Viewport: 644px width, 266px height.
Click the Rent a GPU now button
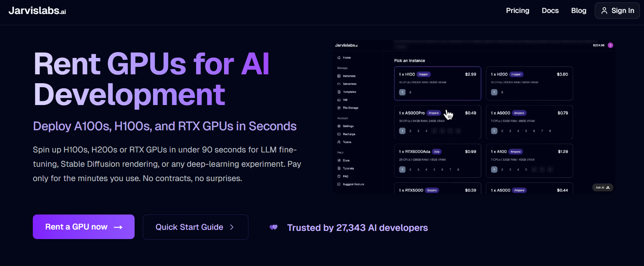tap(84, 227)
